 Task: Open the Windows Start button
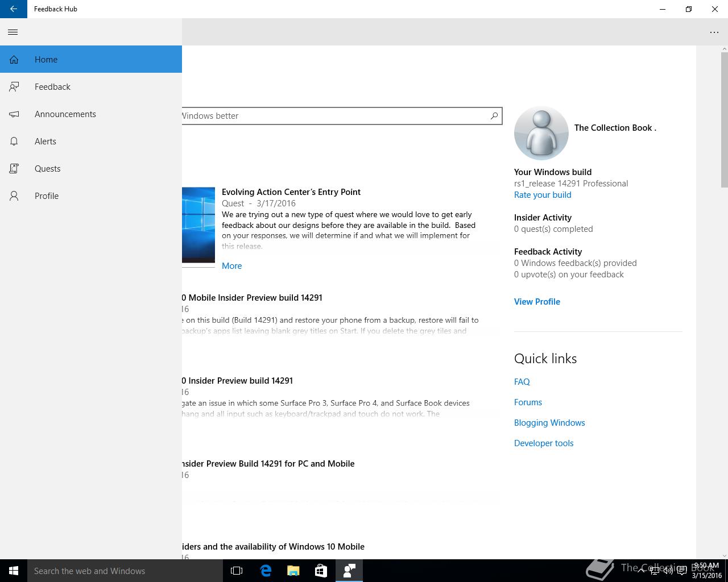click(14, 571)
